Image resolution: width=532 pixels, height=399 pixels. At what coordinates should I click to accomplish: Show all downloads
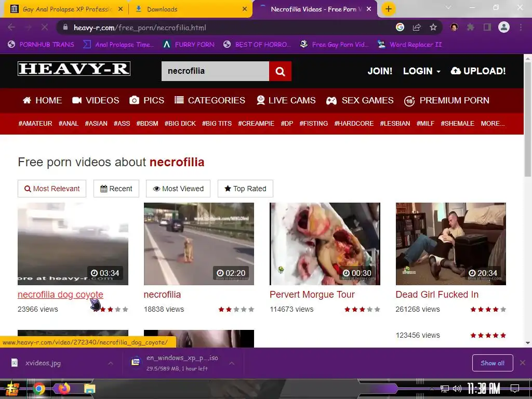coord(493,363)
